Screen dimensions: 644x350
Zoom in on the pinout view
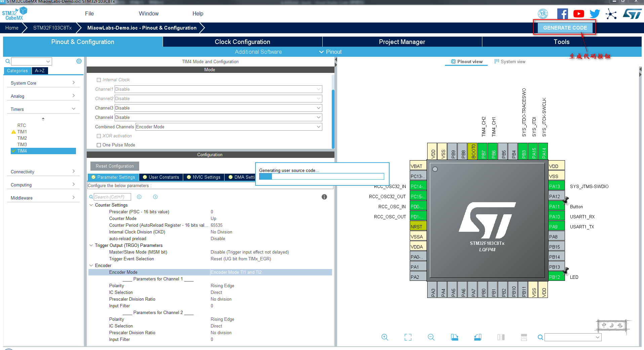[385, 337]
